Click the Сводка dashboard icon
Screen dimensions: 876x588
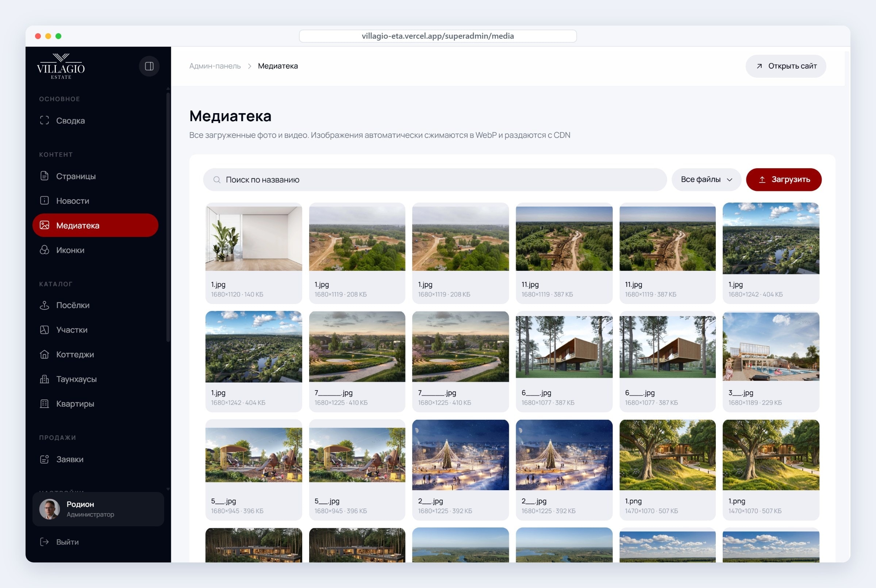tap(44, 120)
